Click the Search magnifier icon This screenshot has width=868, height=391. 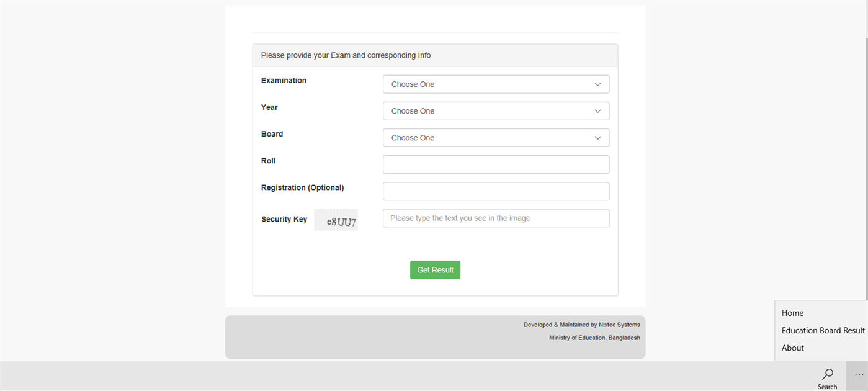click(x=827, y=375)
